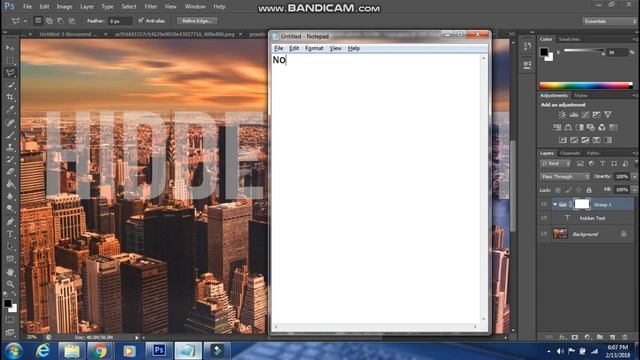640x360 pixels.
Task: Enable New selection mode in options bar
Action: point(38,20)
